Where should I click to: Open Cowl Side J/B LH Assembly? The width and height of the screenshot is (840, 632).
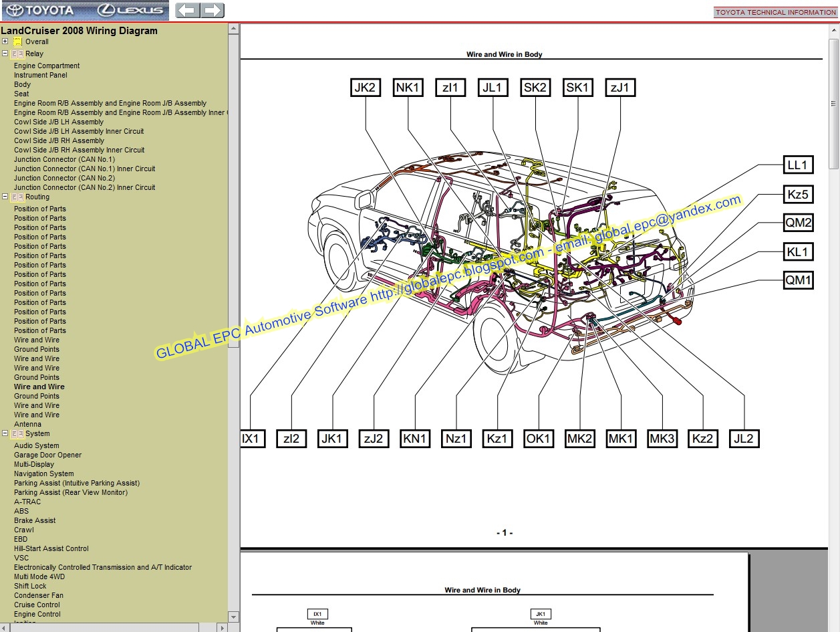pos(59,122)
